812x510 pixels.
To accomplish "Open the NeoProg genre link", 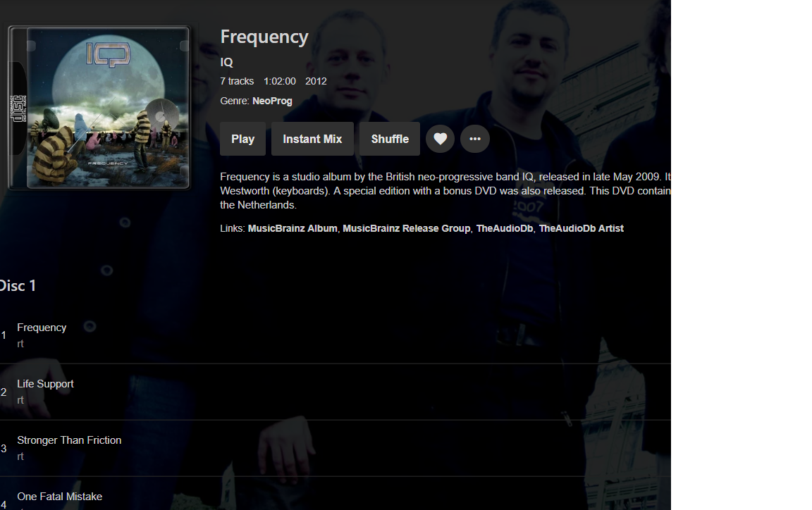I will (x=272, y=101).
